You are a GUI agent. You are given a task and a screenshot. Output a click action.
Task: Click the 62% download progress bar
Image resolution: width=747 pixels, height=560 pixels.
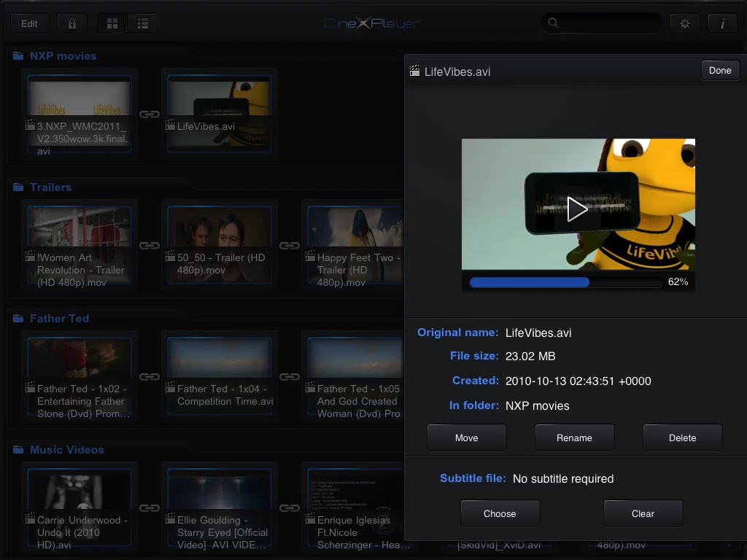coord(565,281)
